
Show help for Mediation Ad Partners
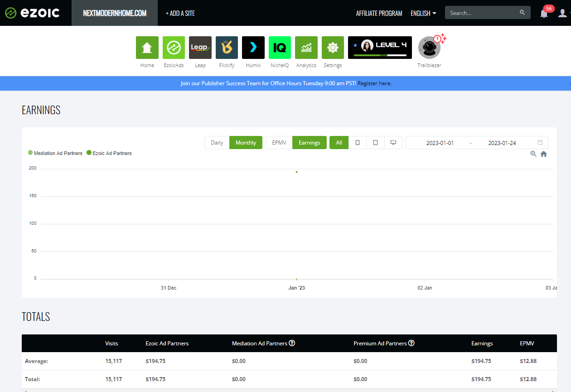(292, 343)
